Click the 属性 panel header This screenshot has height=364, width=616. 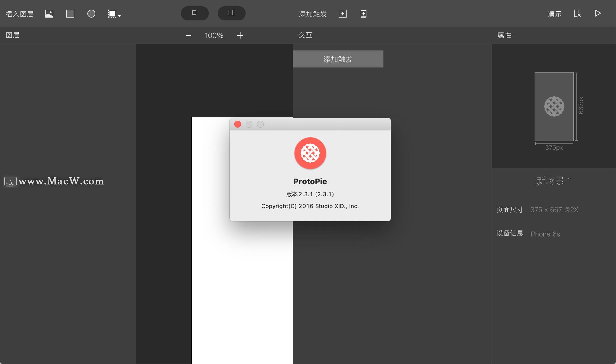pyautogui.click(x=505, y=35)
